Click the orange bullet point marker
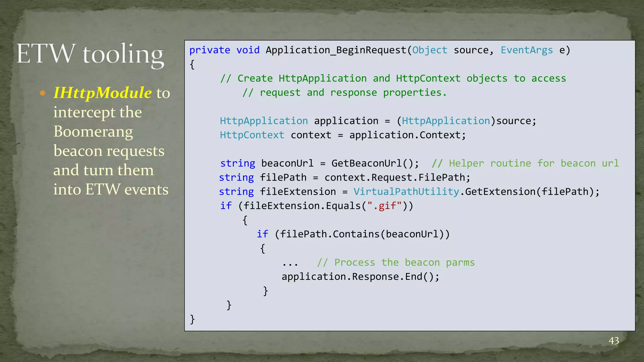This screenshot has height=362, width=644. tap(43, 93)
